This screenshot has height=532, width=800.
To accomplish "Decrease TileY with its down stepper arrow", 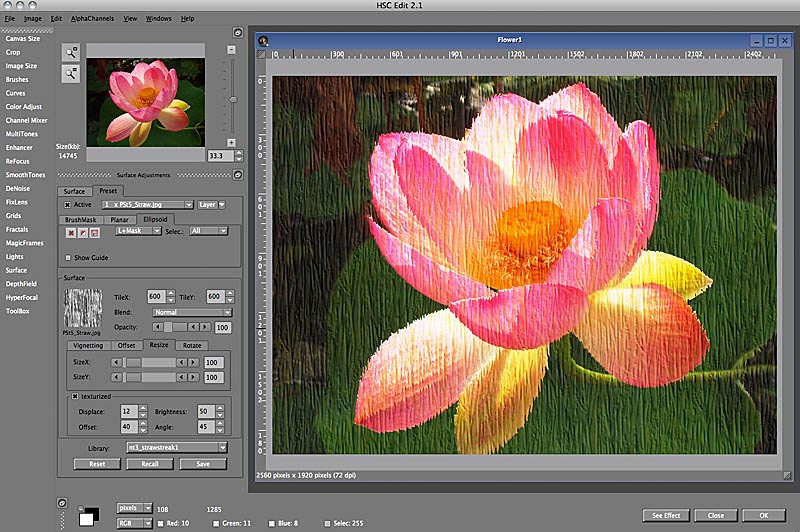I will (230, 300).
